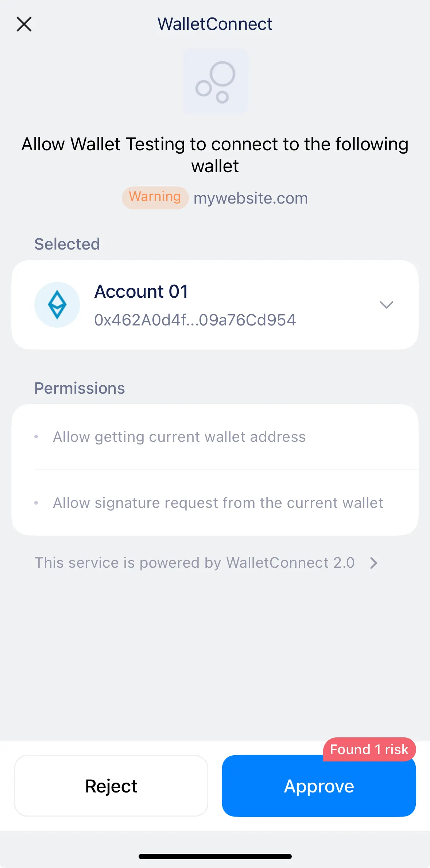Tap the signature request permission entry

[218, 503]
